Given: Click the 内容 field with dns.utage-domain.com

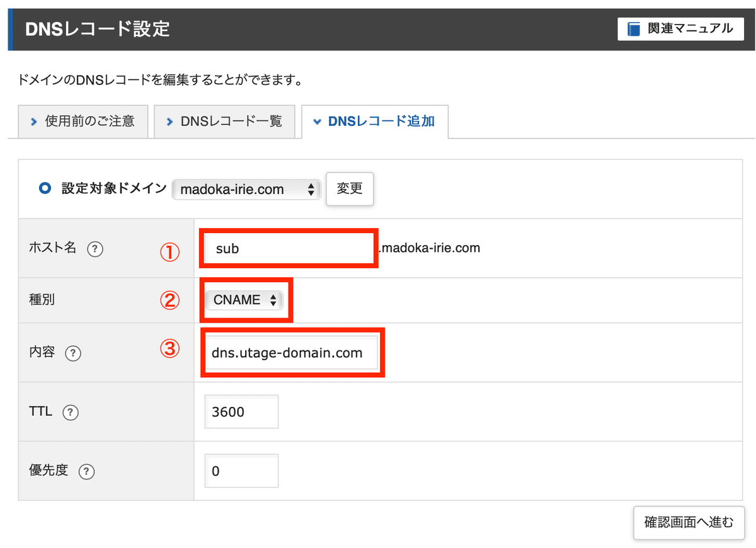Looking at the screenshot, I should click(292, 353).
